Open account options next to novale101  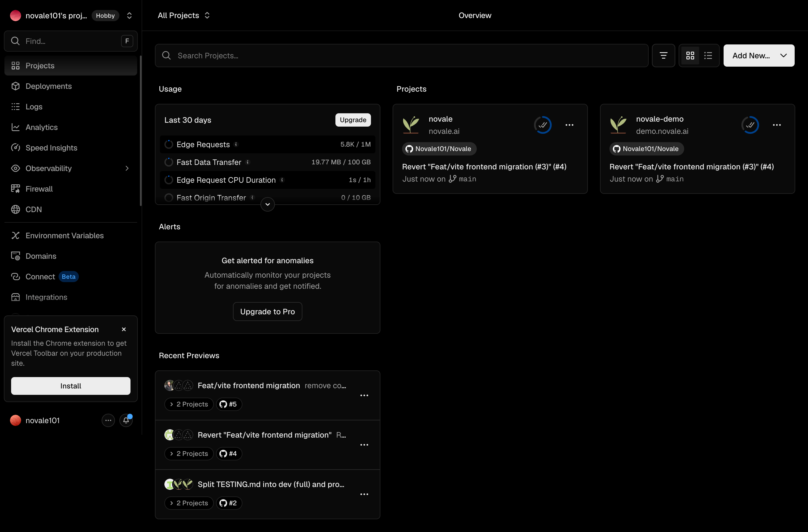click(x=108, y=420)
